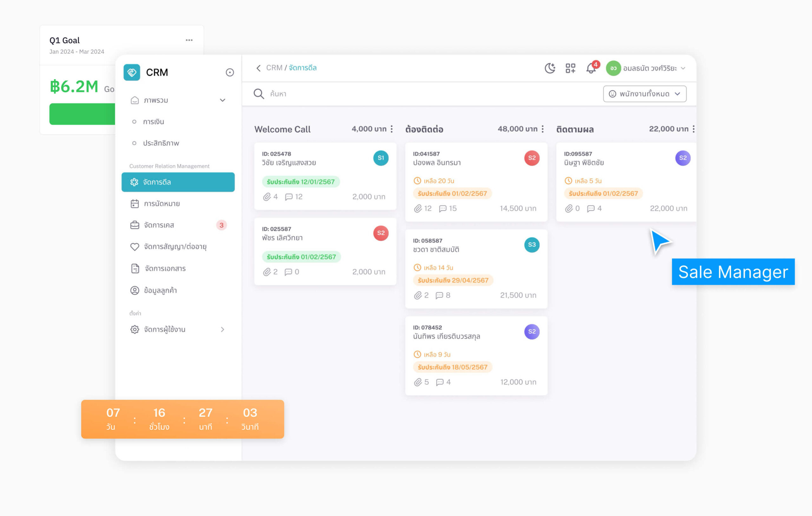Click attachment icon on card 041587
The image size is (812, 516).
coord(418,208)
